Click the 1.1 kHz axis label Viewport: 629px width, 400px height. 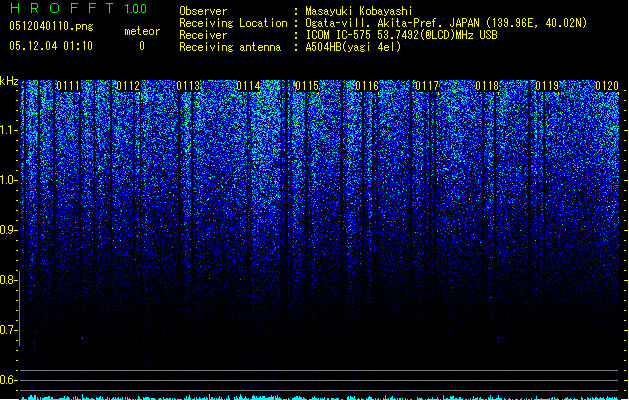pos(8,130)
